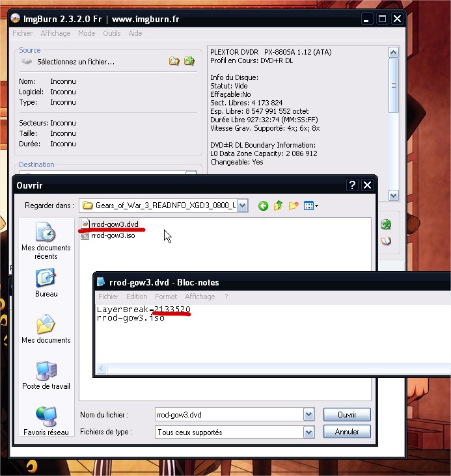The height and width of the screenshot is (476, 451).
Task: Click the Sect. Libres: 4 173 824 line
Action: [x=247, y=103]
